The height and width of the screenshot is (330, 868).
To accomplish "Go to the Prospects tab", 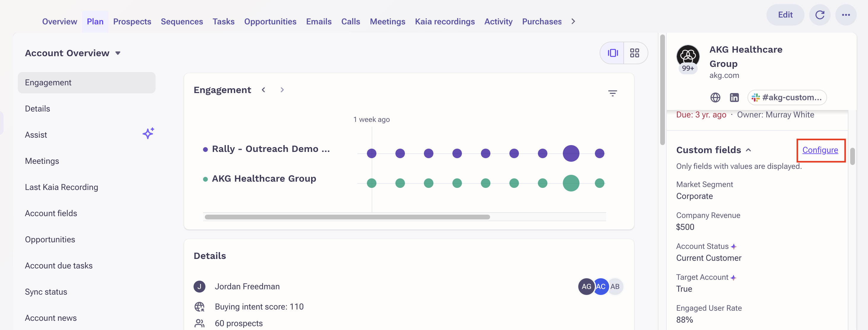I will pos(132,22).
